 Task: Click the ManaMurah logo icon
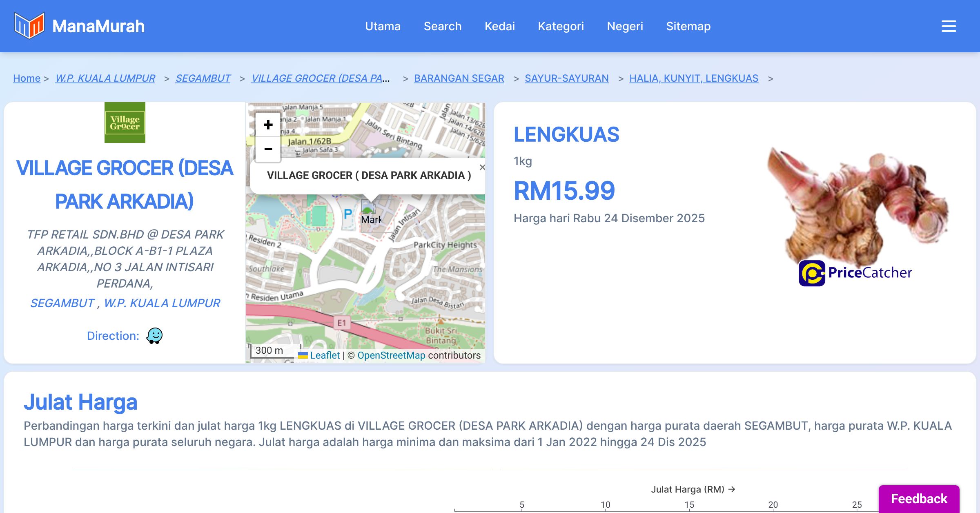pyautogui.click(x=29, y=26)
